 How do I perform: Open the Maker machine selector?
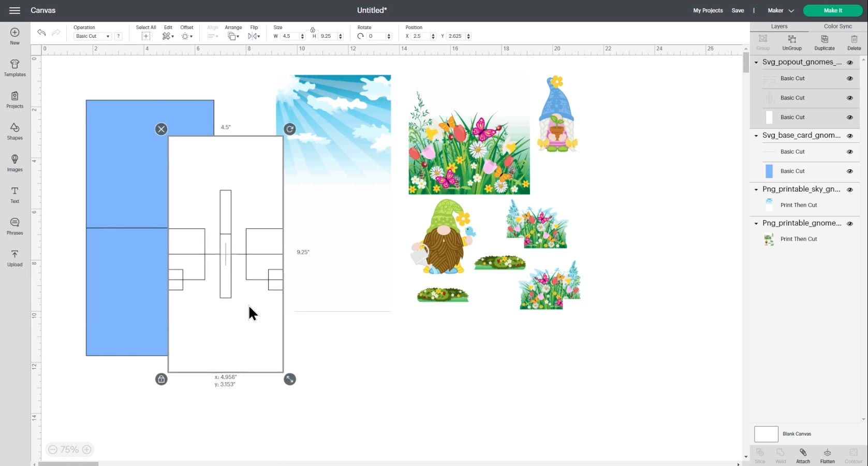[x=779, y=10]
